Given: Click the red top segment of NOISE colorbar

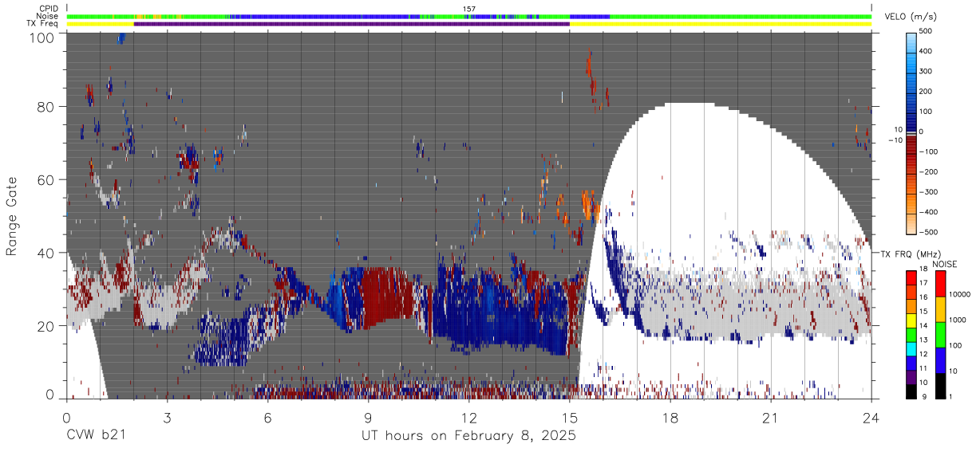Looking at the screenshot, I should pyautogui.click(x=939, y=283).
